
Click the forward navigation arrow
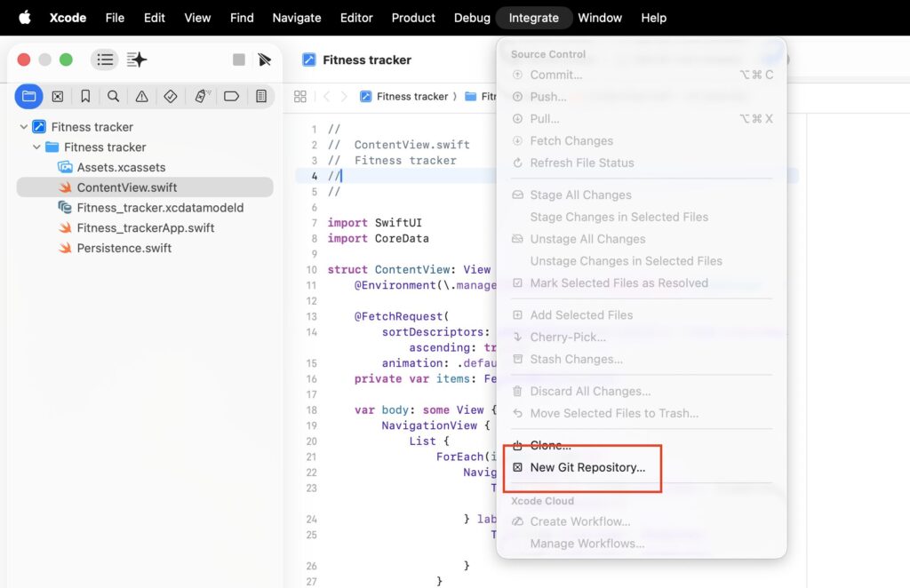(x=346, y=96)
